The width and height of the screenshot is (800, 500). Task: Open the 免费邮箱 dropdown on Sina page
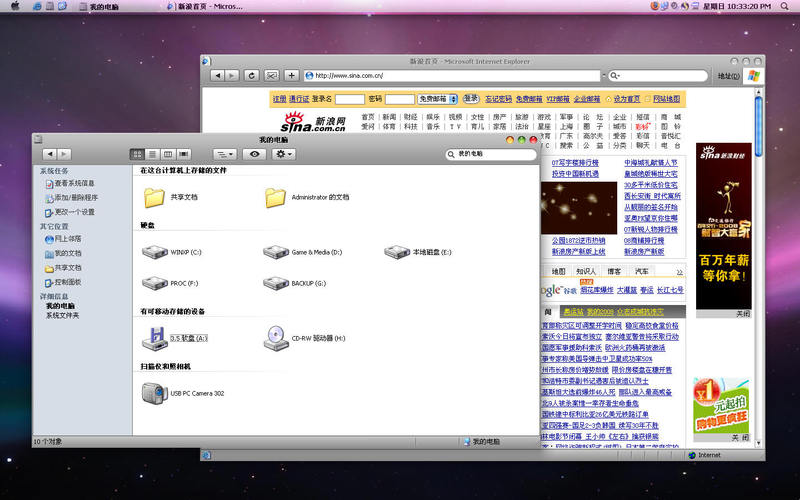(438, 99)
